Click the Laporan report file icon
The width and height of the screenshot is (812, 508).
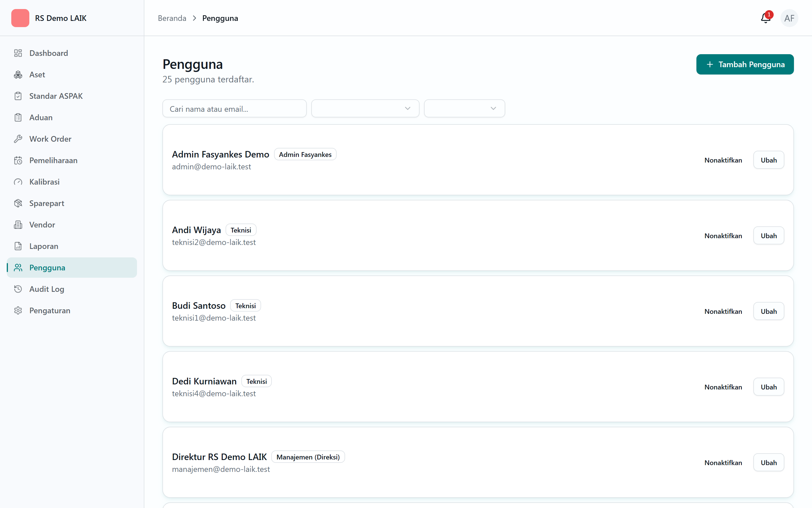[x=18, y=246]
